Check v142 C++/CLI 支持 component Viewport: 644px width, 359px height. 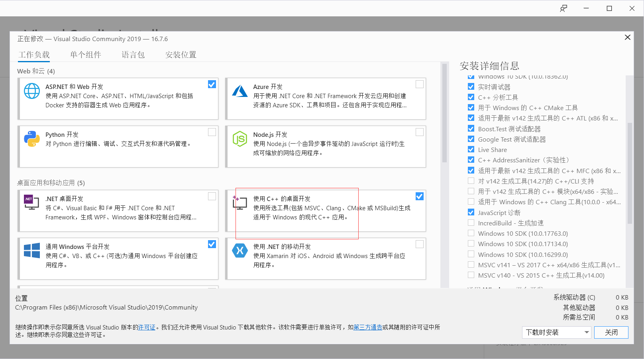click(x=471, y=181)
